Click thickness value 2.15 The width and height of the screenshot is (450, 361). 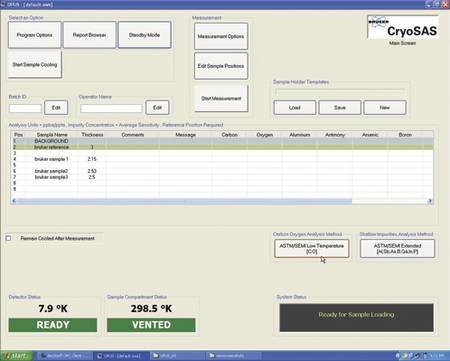92,159
